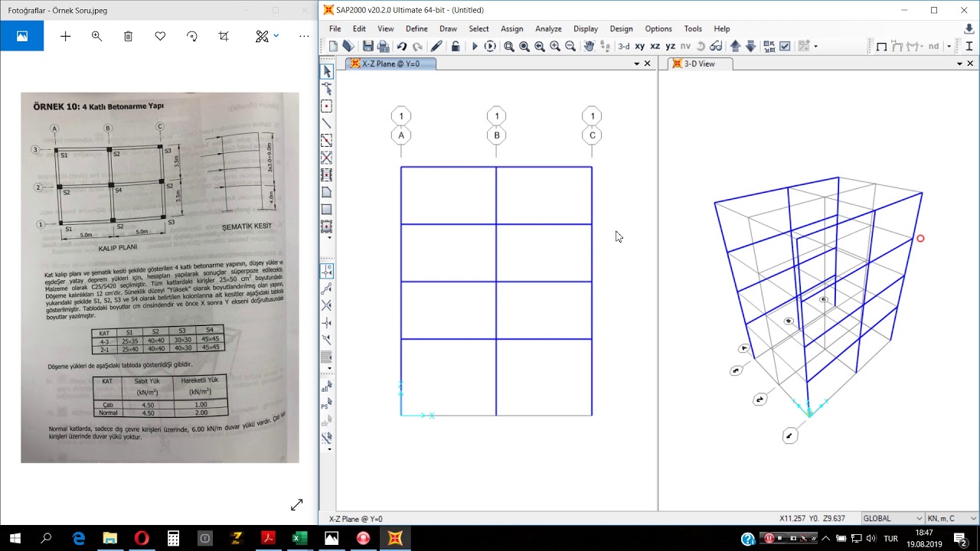Open the Analyze menu

pos(548,28)
